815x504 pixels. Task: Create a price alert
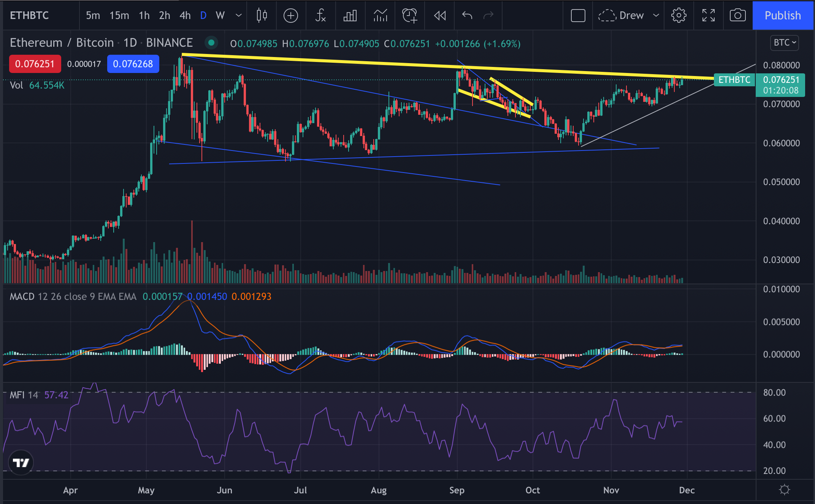coord(410,16)
